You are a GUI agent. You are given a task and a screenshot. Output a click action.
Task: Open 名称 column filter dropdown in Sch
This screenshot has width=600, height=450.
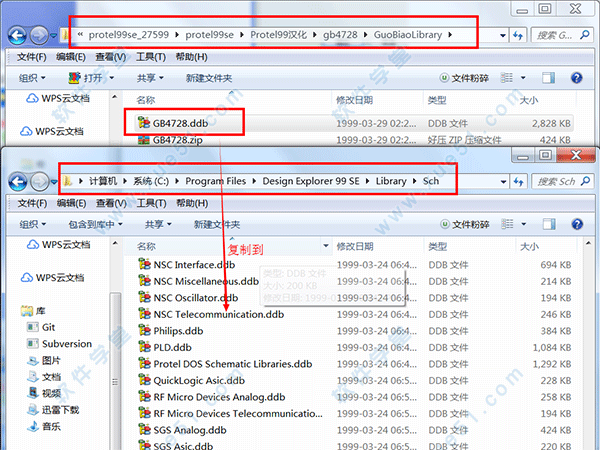(x=326, y=246)
